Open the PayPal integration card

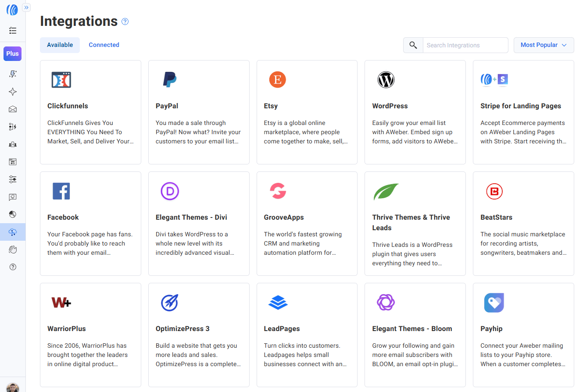(x=199, y=112)
